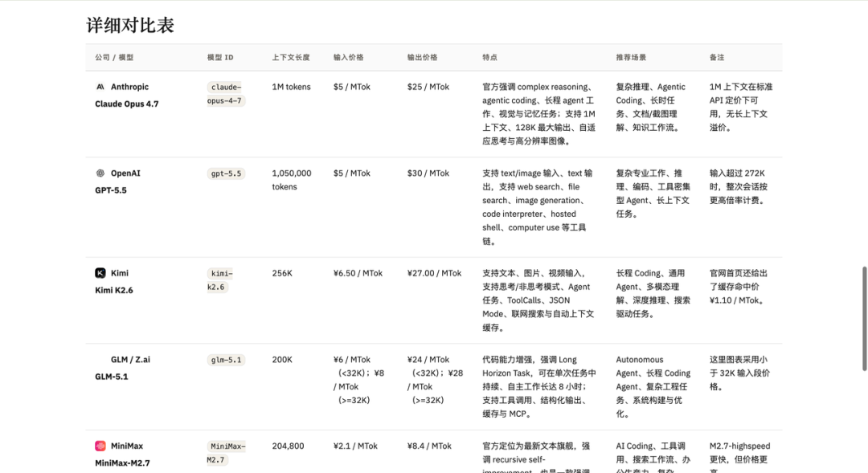Click Kimi's note on ¥1.10 cache price
The width and height of the screenshot is (868, 473).
click(739, 287)
